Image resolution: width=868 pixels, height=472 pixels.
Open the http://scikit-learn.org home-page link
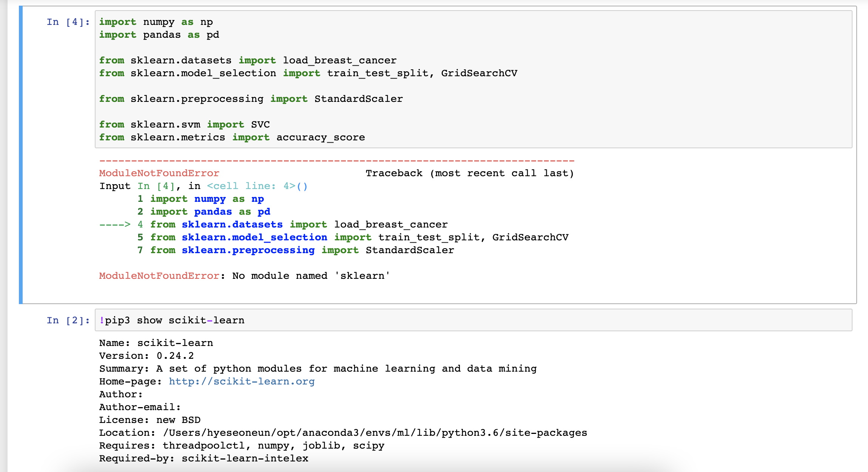(x=242, y=381)
